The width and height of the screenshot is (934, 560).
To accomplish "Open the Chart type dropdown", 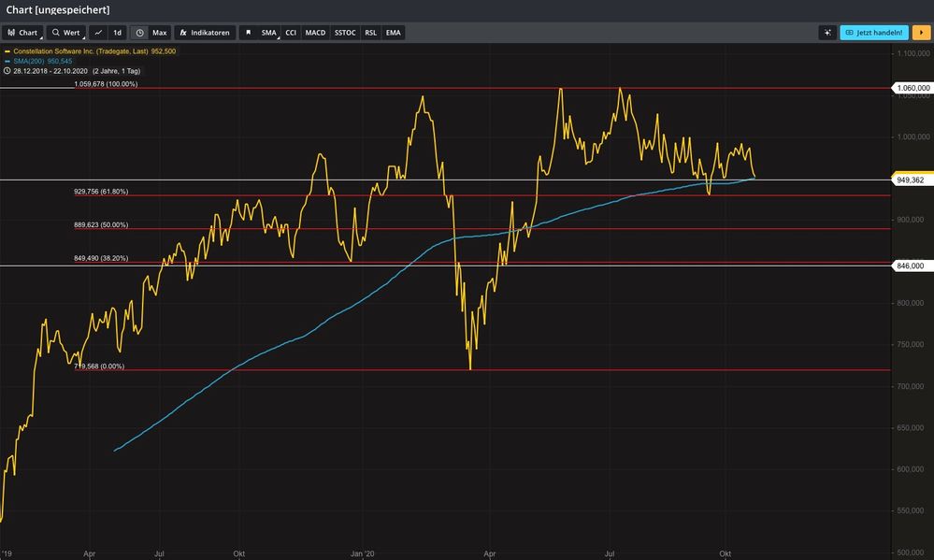I will coord(22,33).
